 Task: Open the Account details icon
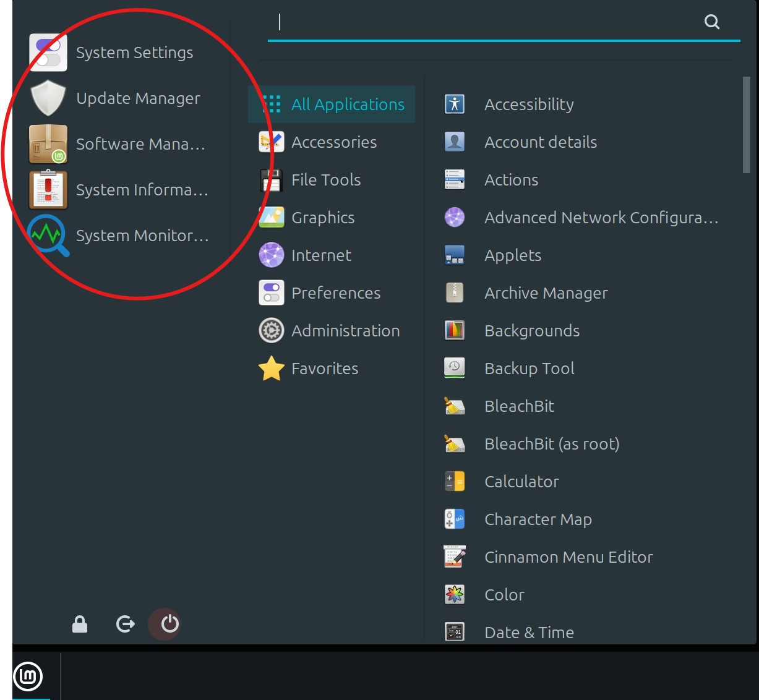coord(455,142)
